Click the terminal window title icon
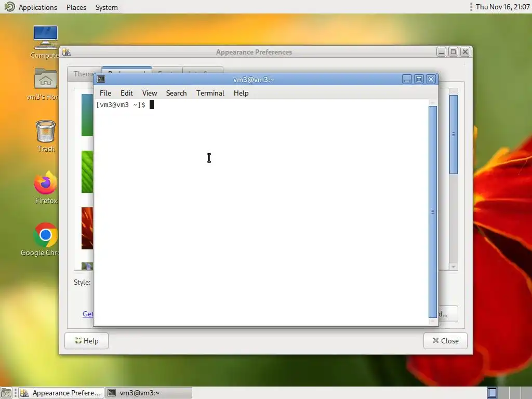Image resolution: width=532 pixels, height=399 pixels. coord(101,79)
